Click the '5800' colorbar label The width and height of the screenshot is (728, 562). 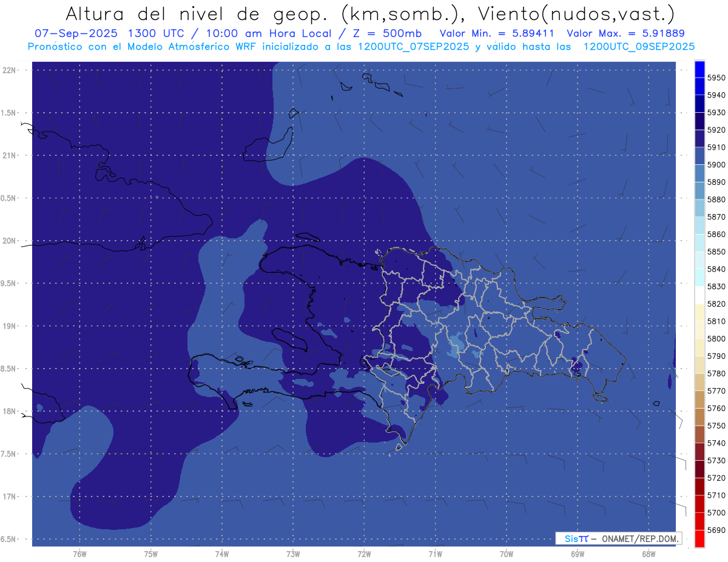click(716, 338)
